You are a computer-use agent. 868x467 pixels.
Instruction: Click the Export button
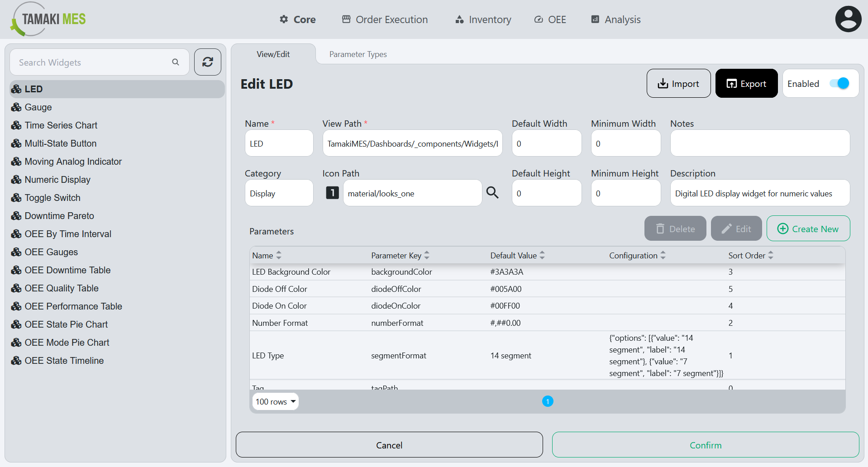pyautogui.click(x=746, y=84)
